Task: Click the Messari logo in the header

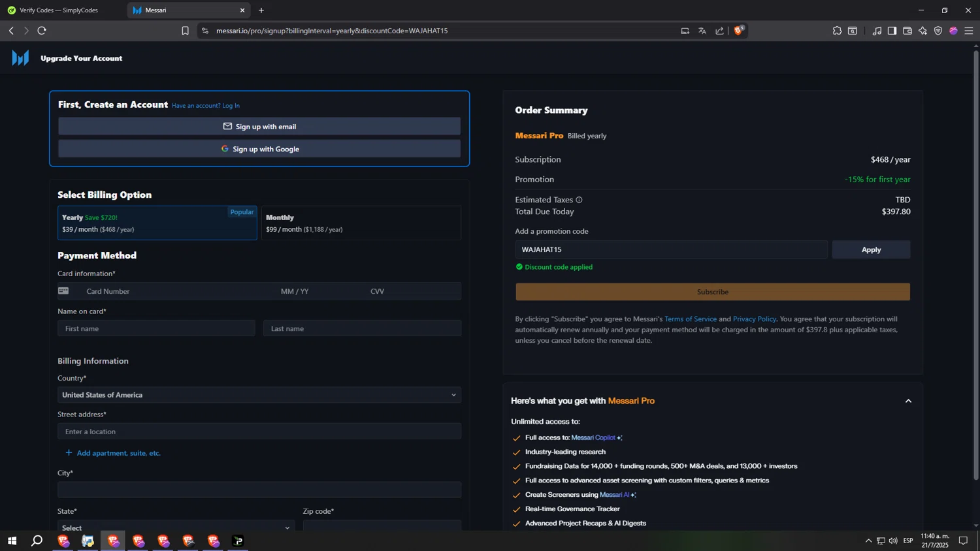Action: pos(20,58)
